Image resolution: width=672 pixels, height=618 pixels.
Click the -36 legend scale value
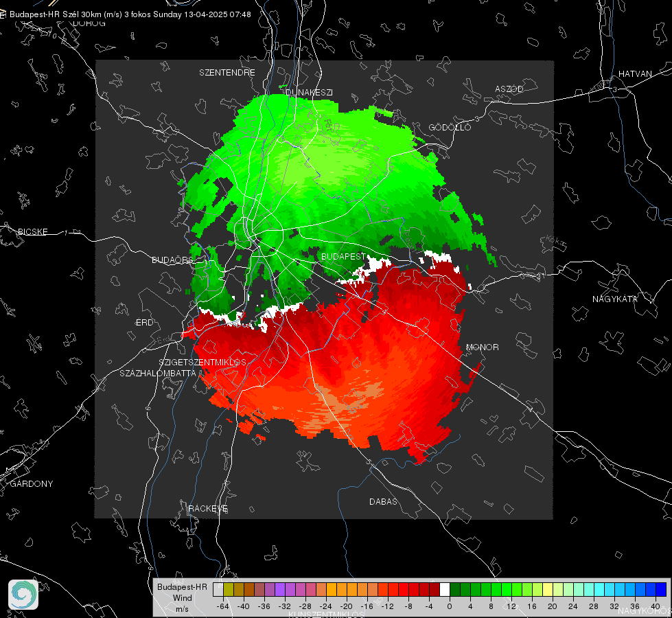264,606
